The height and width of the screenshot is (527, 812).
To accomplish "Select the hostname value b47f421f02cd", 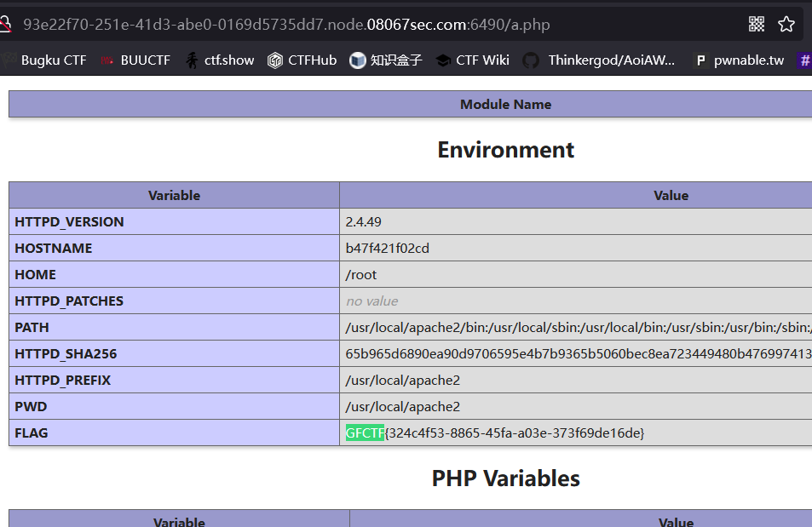I will (388, 248).
